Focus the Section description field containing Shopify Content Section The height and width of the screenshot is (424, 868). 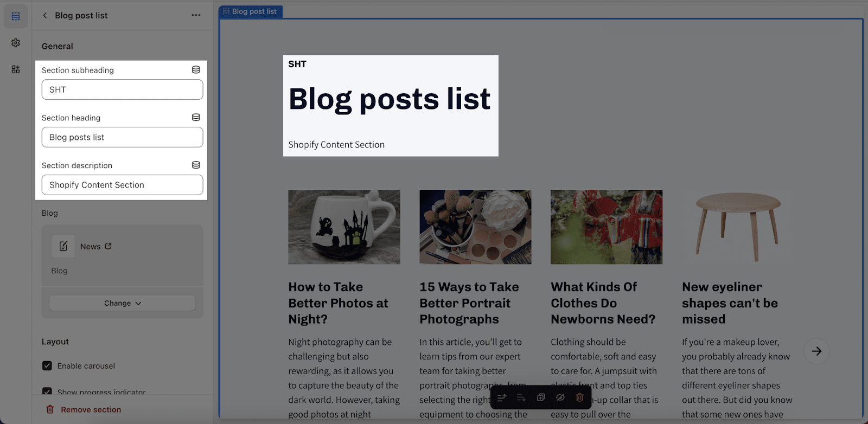point(123,185)
